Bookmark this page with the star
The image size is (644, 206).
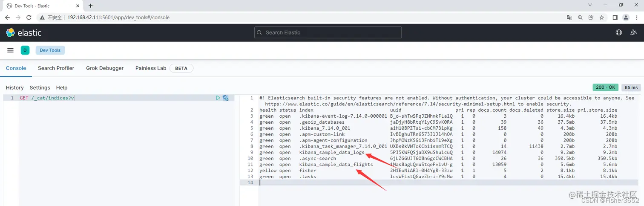point(602,17)
